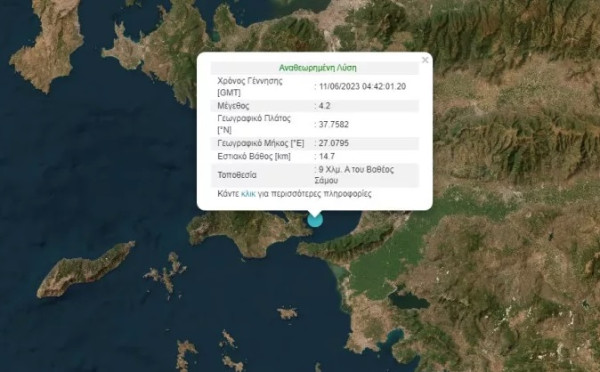
Task: Click the 'Μέγεθος' label
Action: (233, 106)
